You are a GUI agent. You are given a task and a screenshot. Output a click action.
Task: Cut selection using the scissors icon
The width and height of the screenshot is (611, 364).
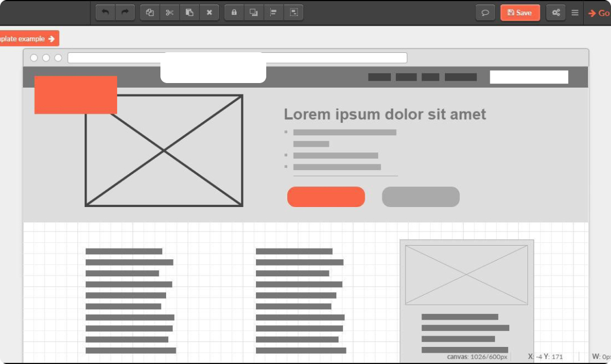[x=170, y=13]
